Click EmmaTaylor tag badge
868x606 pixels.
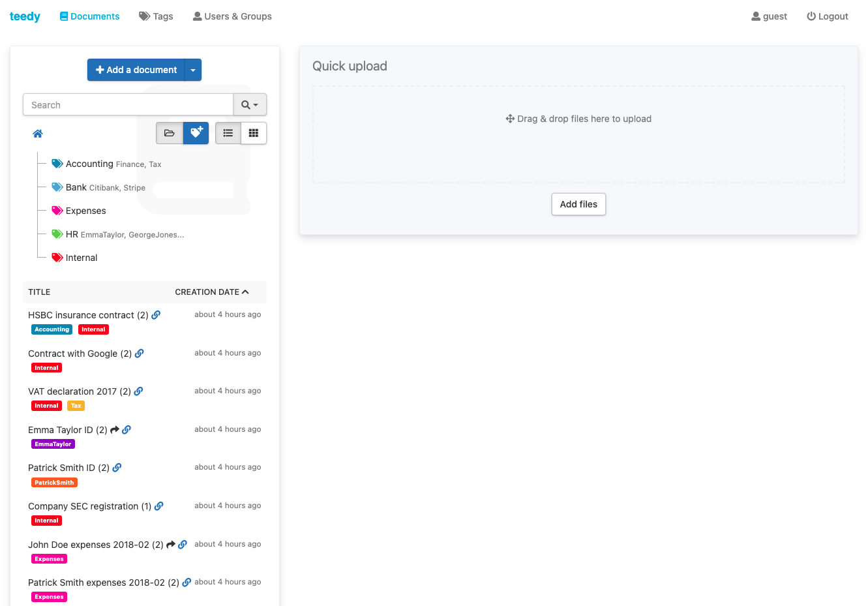click(x=53, y=444)
